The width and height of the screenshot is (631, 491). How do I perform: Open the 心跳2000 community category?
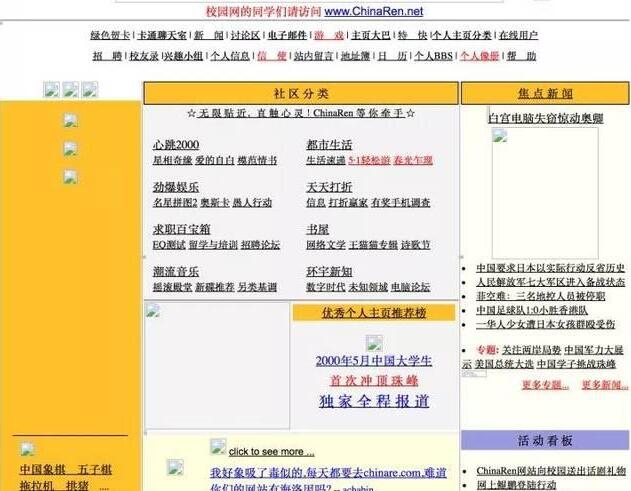pos(175,145)
